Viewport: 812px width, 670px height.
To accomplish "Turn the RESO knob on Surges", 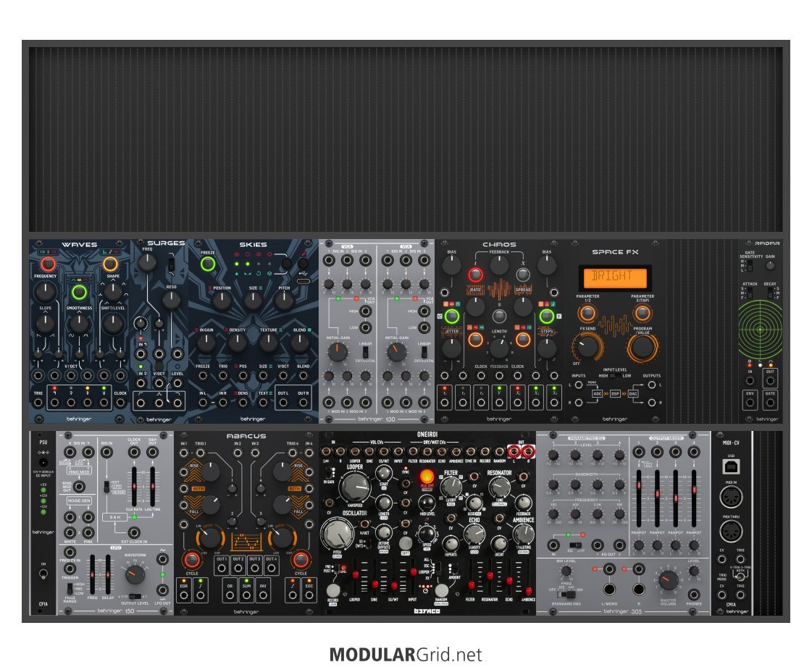I will (171, 299).
